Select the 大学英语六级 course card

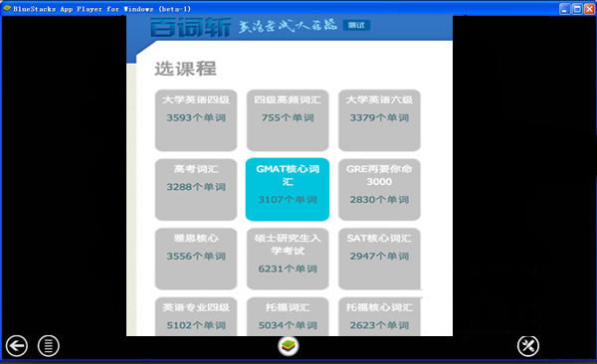click(x=379, y=120)
